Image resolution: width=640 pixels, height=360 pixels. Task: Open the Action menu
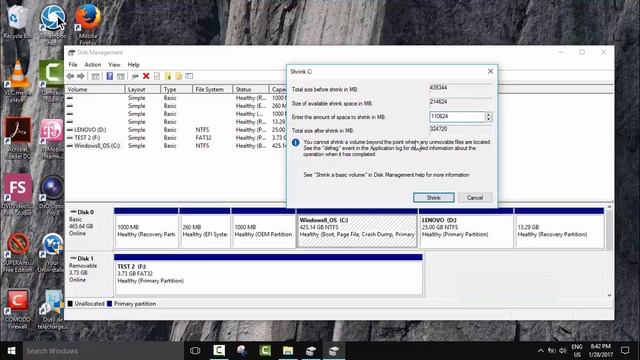tap(93, 64)
